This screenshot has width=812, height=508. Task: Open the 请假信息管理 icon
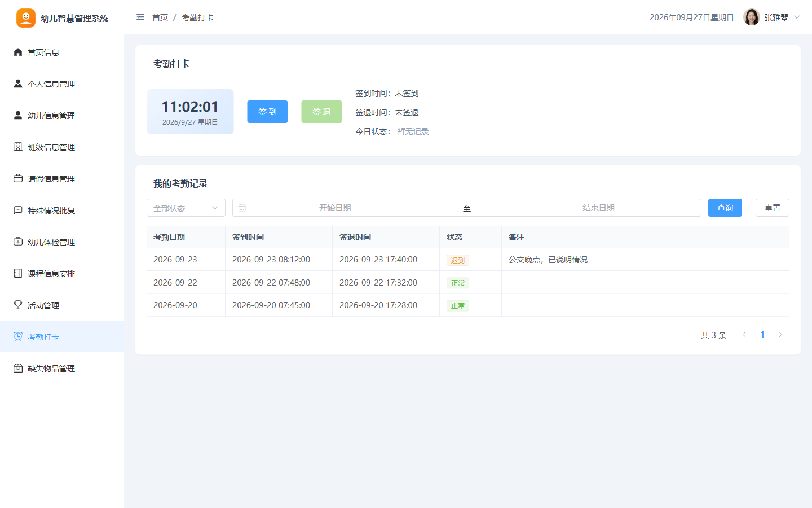coord(18,178)
